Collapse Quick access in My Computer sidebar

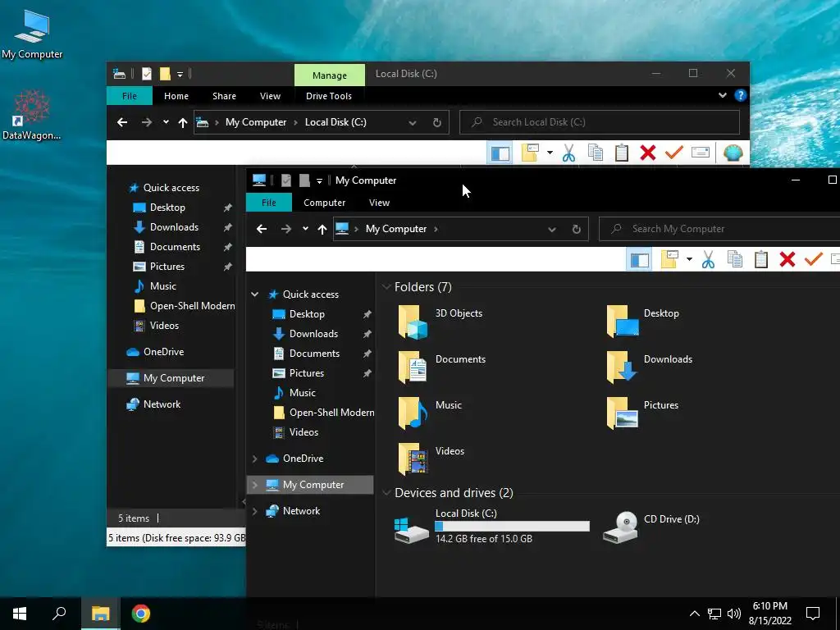click(x=255, y=294)
